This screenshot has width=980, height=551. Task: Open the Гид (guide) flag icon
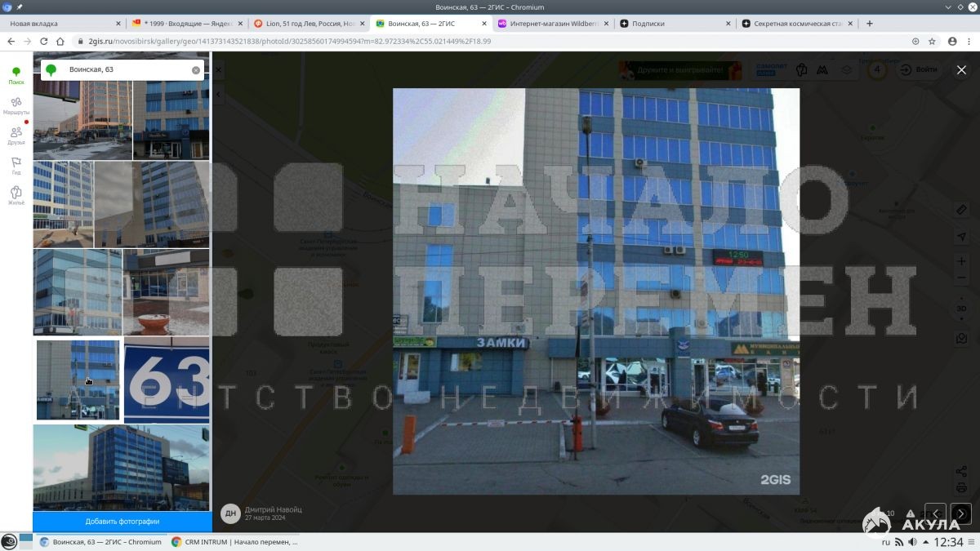(16, 166)
